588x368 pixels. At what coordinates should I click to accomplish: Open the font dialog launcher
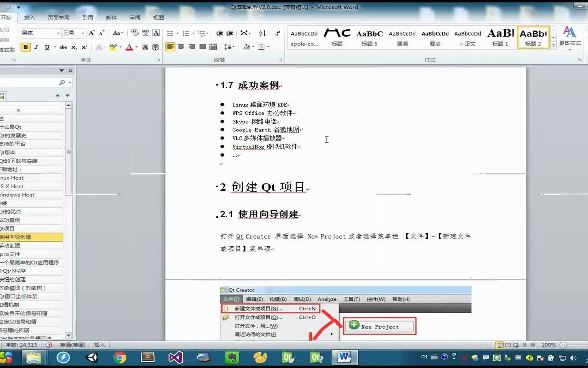pyautogui.click(x=159, y=60)
